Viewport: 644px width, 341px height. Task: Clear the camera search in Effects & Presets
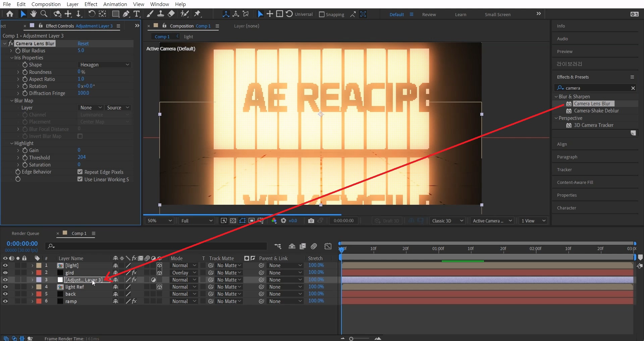click(x=633, y=88)
